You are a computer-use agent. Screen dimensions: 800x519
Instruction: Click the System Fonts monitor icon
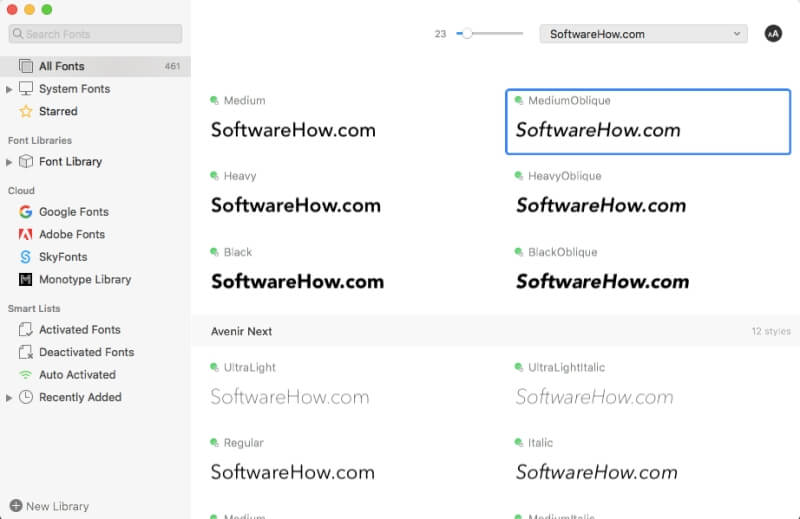(x=26, y=89)
